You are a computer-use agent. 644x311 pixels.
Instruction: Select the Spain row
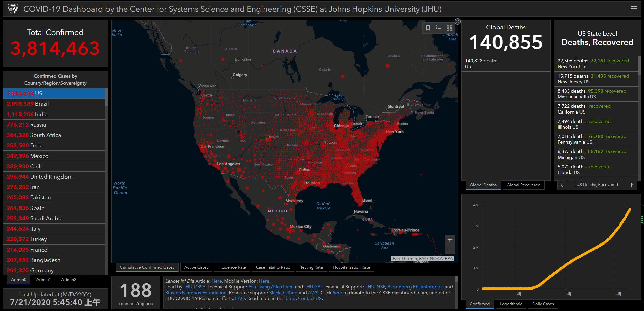pyautogui.click(x=54, y=208)
